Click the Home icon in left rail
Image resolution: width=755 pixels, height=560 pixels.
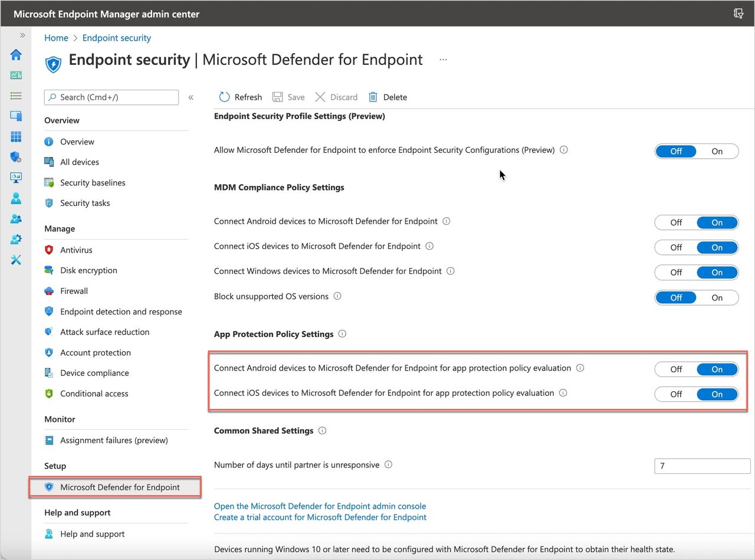(x=16, y=55)
